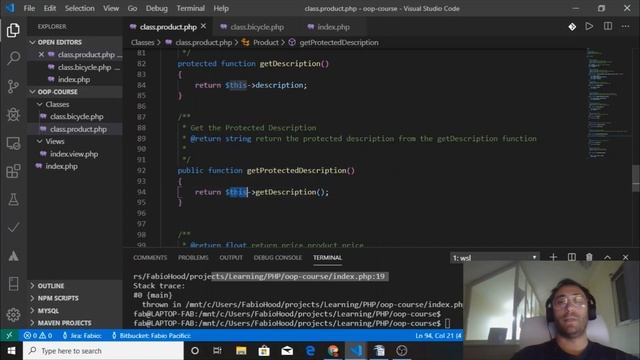Expand the Outline section
640x360 pixels.
(x=75, y=286)
